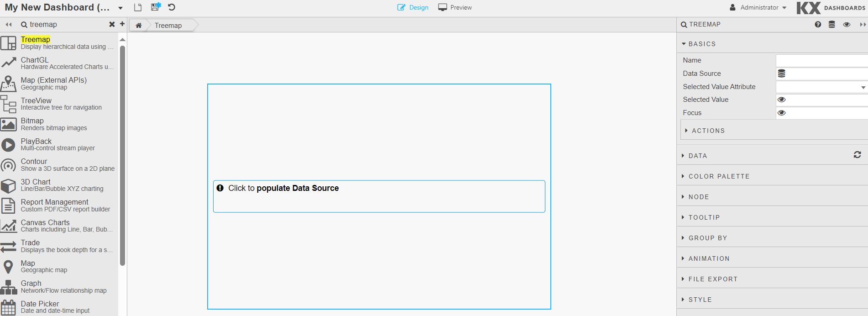Click the save dashboard icon
The image size is (868, 316).
[x=156, y=7]
